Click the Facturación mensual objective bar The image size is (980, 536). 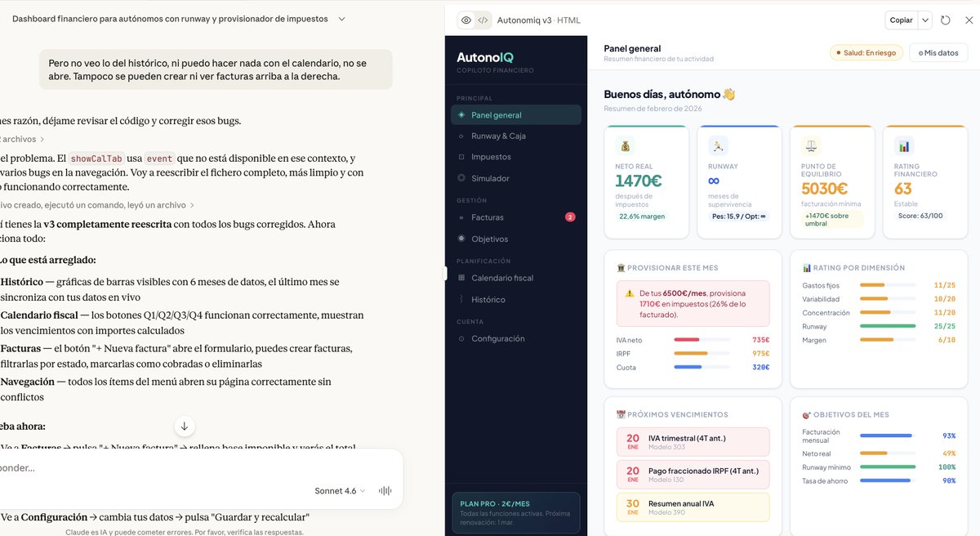[x=888, y=435]
